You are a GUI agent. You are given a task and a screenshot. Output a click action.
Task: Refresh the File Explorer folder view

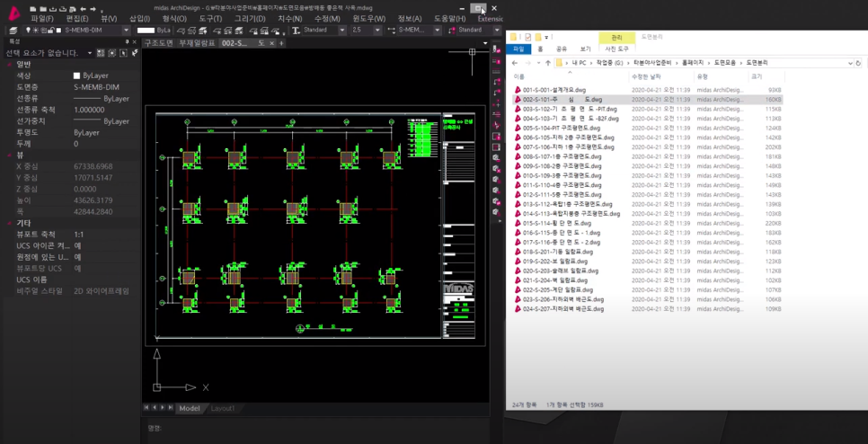(x=858, y=63)
